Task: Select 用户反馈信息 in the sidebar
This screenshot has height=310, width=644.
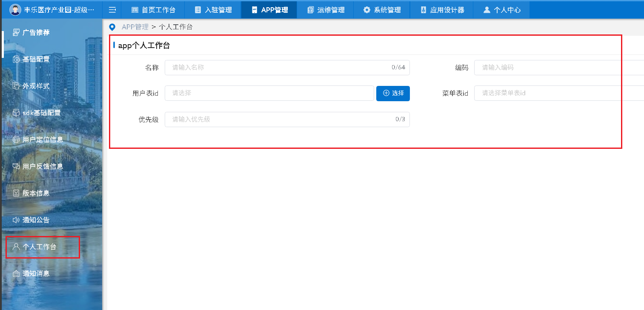Action: [43, 166]
